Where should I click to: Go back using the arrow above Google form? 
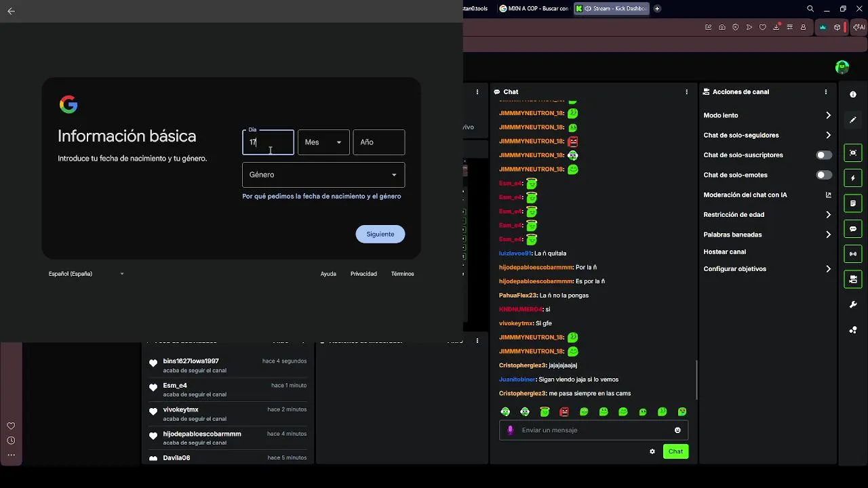[x=11, y=11]
